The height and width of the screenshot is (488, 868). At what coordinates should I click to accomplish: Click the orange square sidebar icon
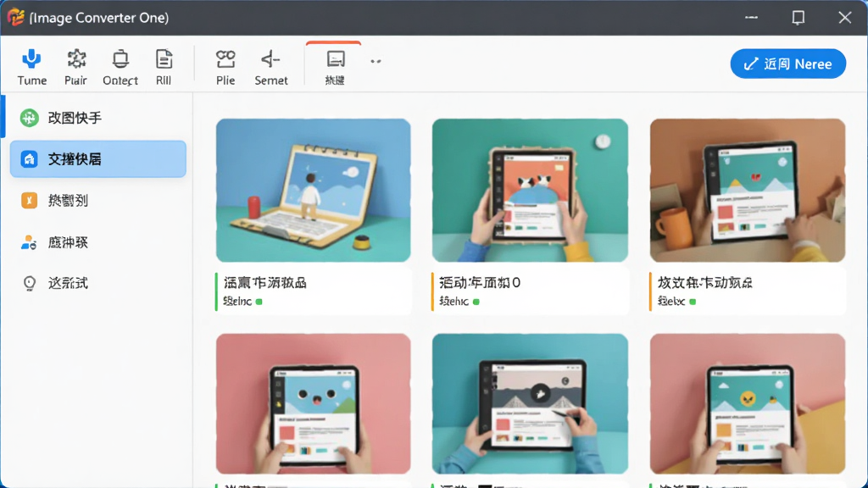coord(30,200)
